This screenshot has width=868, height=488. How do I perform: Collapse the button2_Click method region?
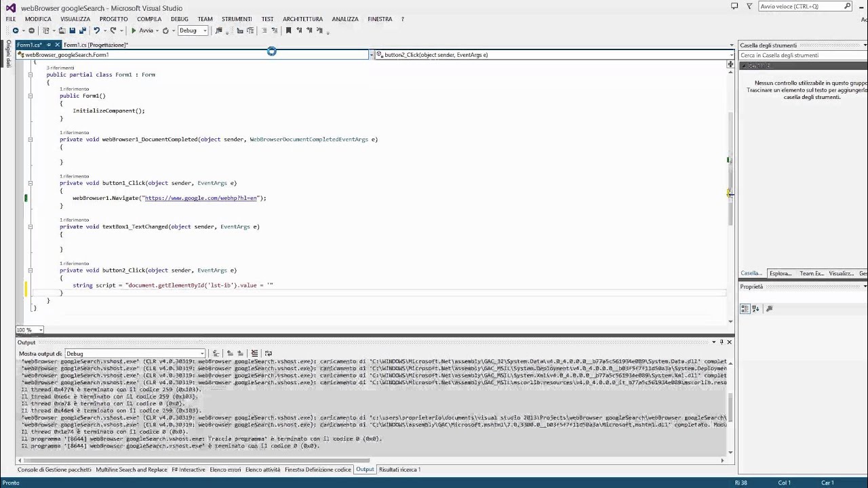pyautogui.click(x=30, y=270)
